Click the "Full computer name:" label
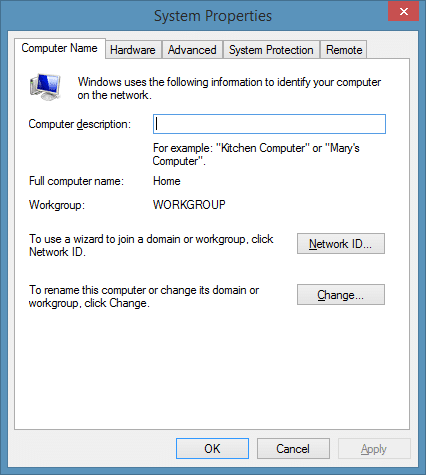The height and width of the screenshot is (475, 426). 76,181
